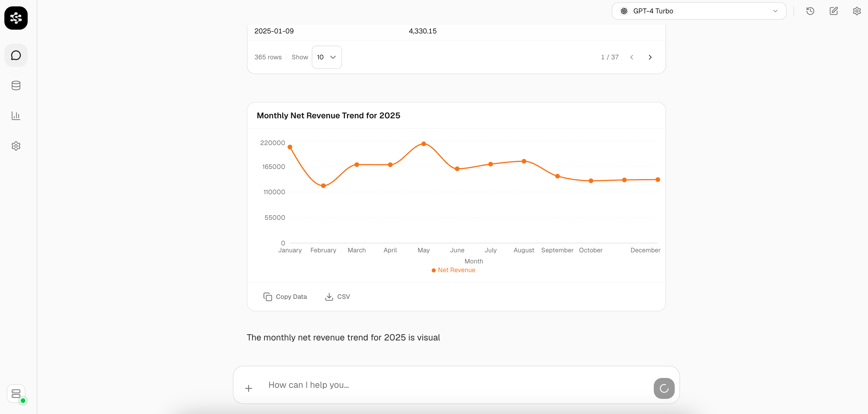Click the loading send button
Screen dimensions: 868x414
(x=664, y=388)
